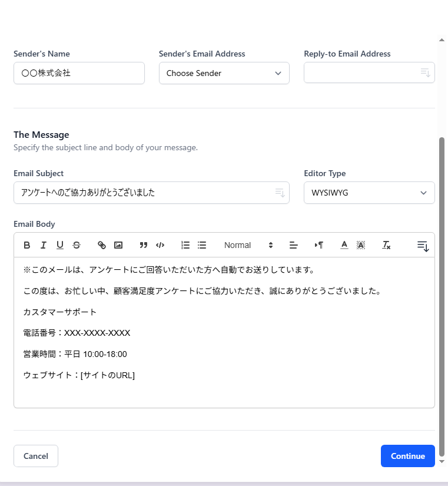
Task: Toggle strikethrough text formatting
Action: 77,245
